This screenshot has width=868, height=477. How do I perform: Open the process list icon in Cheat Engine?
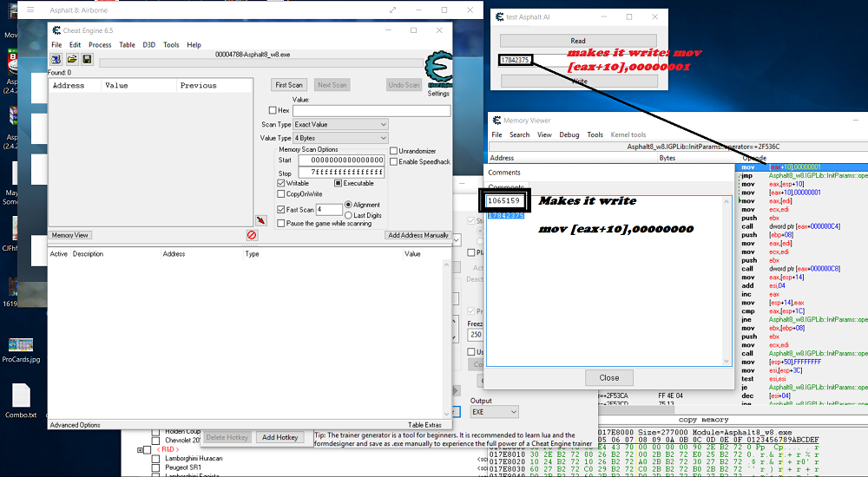point(56,59)
